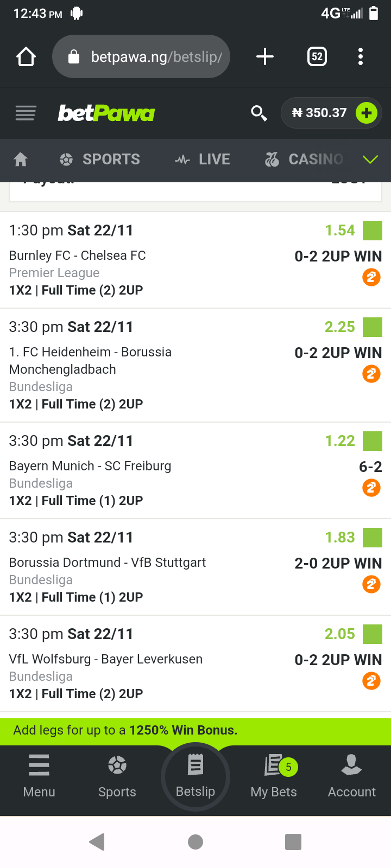Open browser three-dot overflow menu
Image resolution: width=391 pixels, height=868 pixels.
[x=361, y=56]
